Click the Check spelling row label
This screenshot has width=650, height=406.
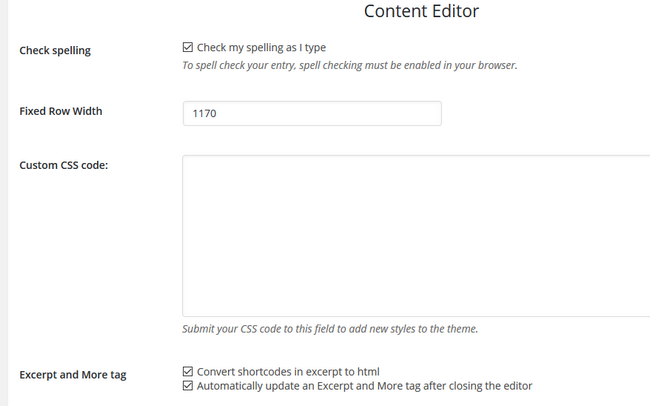click(55, 51)
